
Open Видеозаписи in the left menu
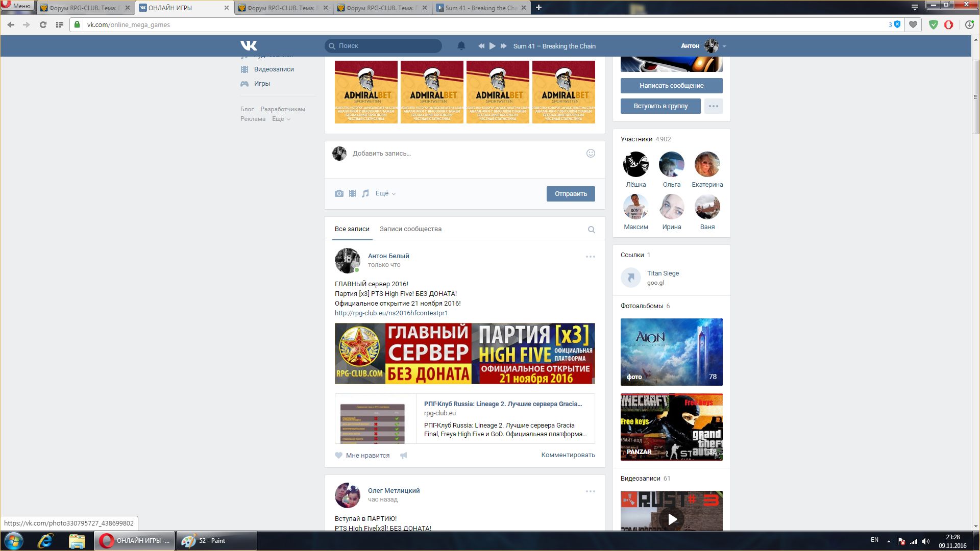pyautogui.click(x=274, y=69)
